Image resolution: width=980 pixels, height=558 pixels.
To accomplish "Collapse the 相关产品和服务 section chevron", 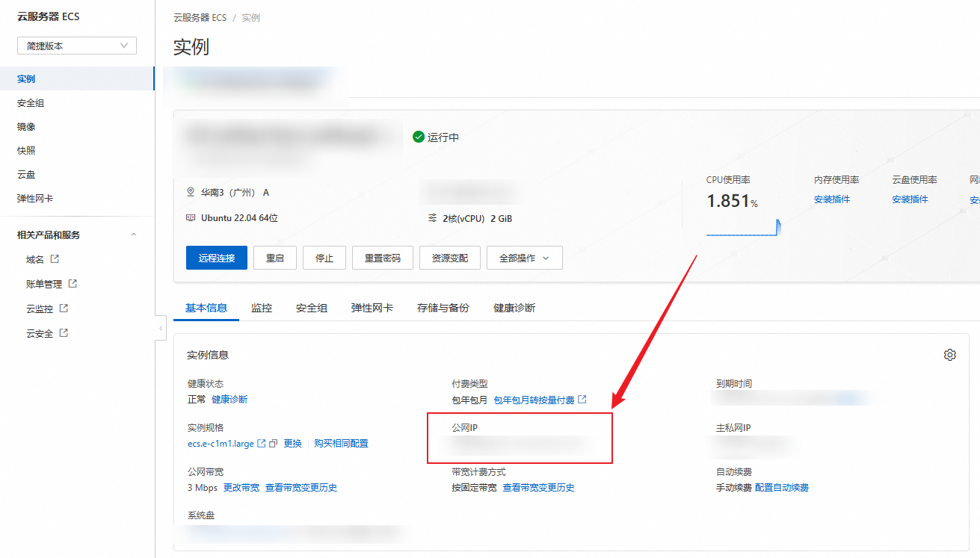I will [134, 235].
